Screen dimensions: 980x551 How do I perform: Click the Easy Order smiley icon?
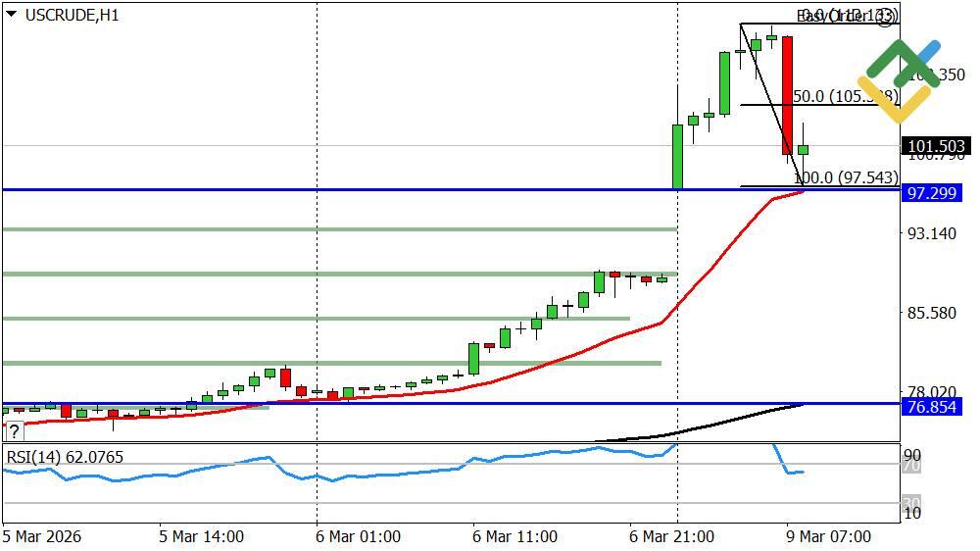pos(886,19)
